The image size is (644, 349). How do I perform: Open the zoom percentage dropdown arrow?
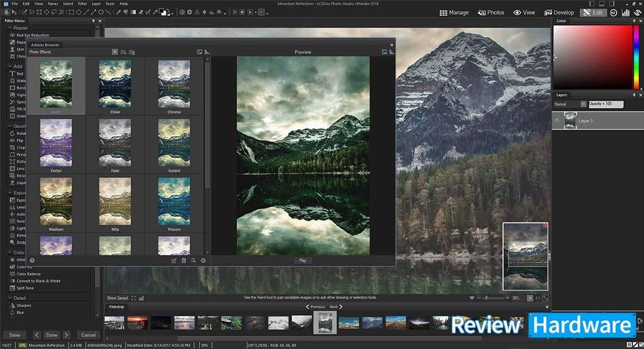click(530, 298)
